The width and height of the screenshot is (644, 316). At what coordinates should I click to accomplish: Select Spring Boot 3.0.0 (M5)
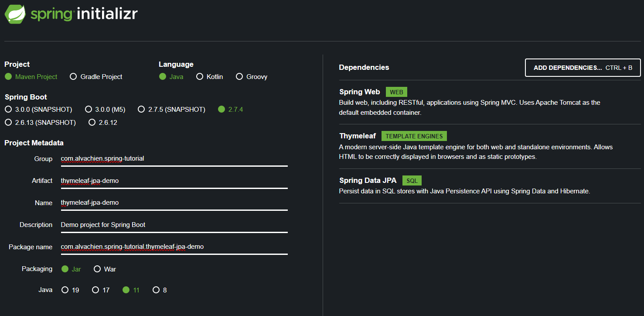coord(105,109)
